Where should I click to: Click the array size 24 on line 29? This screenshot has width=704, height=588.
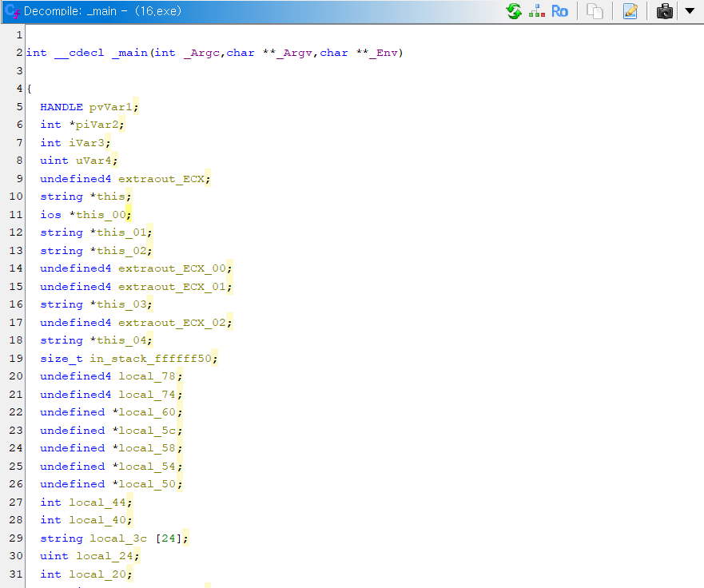[x=169, y=538]
